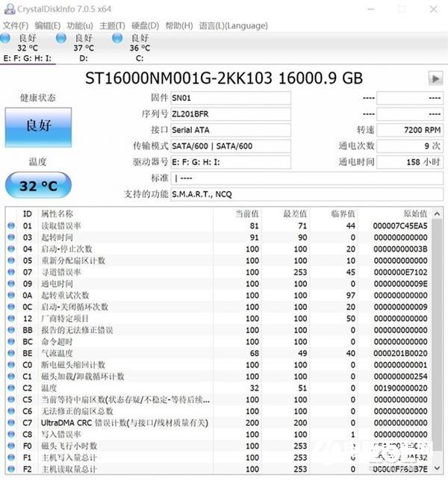This screenshot has width=448, height=480.
Task: Click the status dot for attribute F1
Action: click(x=11, y=458)
